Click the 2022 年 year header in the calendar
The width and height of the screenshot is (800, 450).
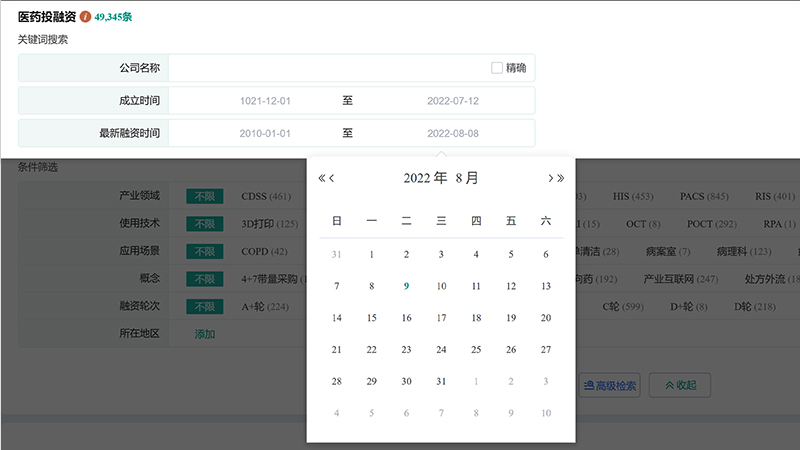tap(425, 178)
